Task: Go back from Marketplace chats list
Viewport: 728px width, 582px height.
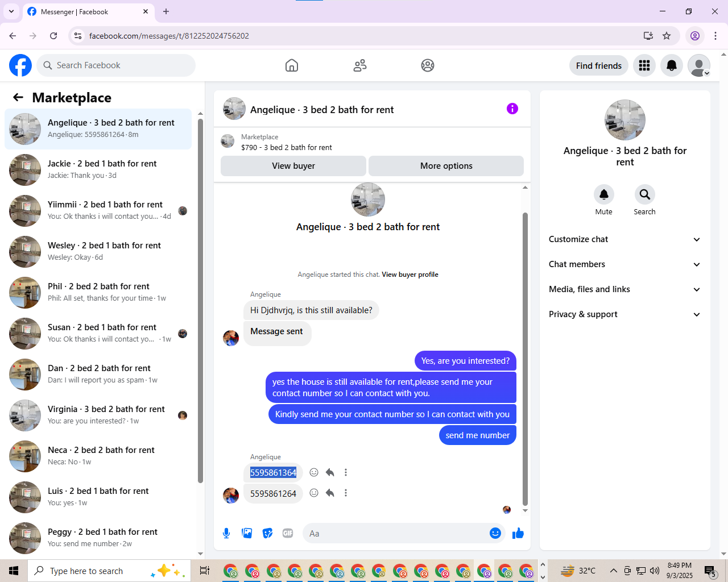Action: [18, 97]
